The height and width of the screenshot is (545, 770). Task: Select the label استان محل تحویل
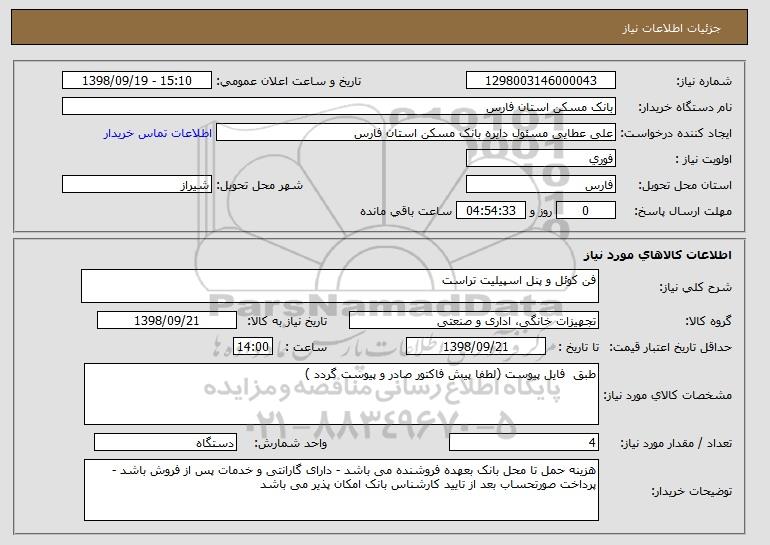pyautogui.click(x=685, y=185)
